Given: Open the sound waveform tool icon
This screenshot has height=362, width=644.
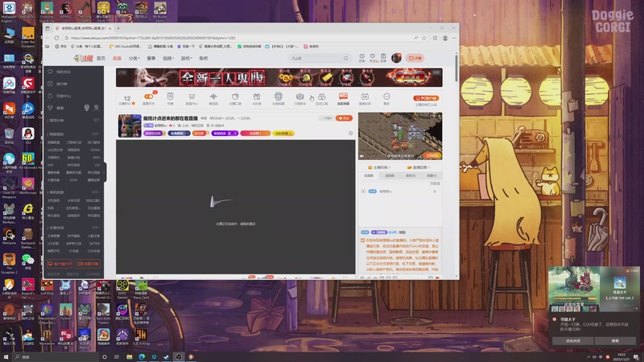Looking at the screenshot, I should tap(213, 97).
